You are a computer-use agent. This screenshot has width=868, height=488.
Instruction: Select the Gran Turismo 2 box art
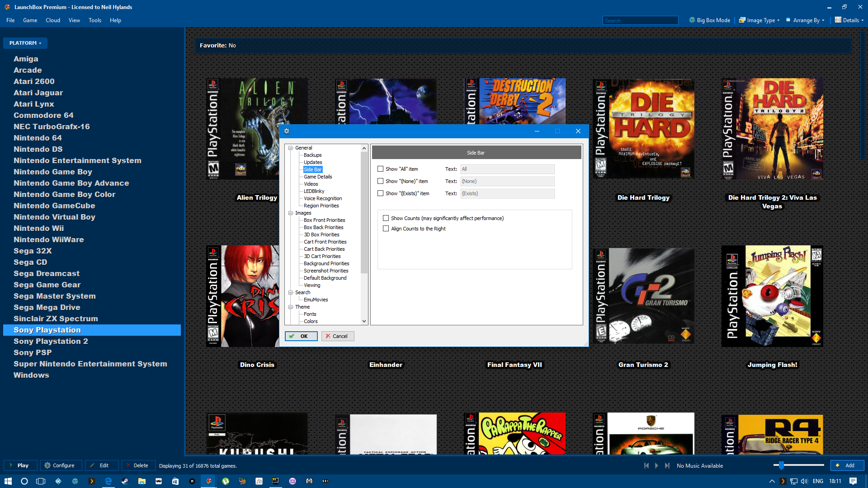643,296
